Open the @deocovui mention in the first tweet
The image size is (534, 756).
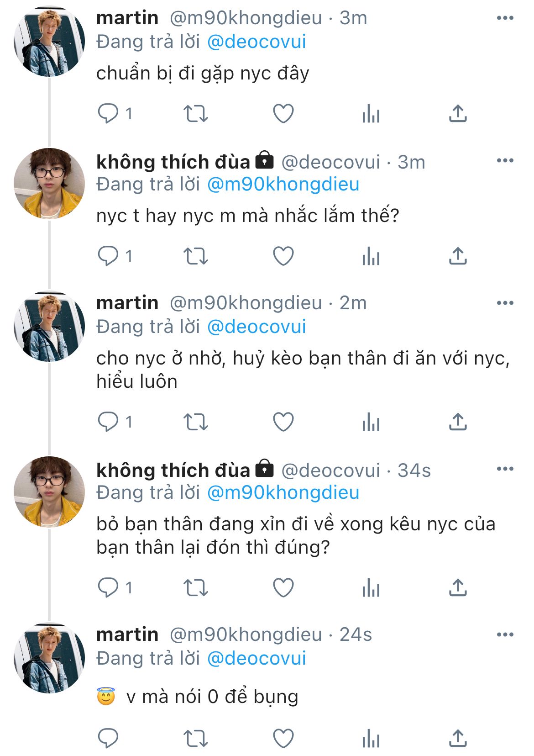[257, 42]
